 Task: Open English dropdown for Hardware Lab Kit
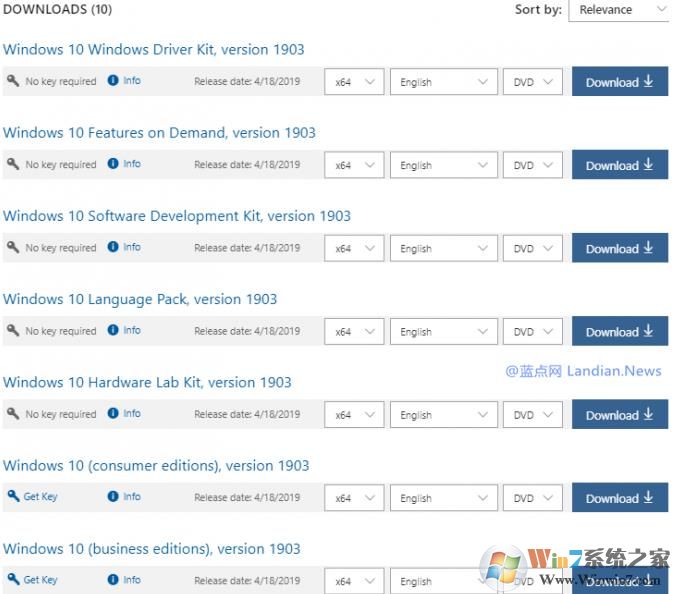click(443, 415)
